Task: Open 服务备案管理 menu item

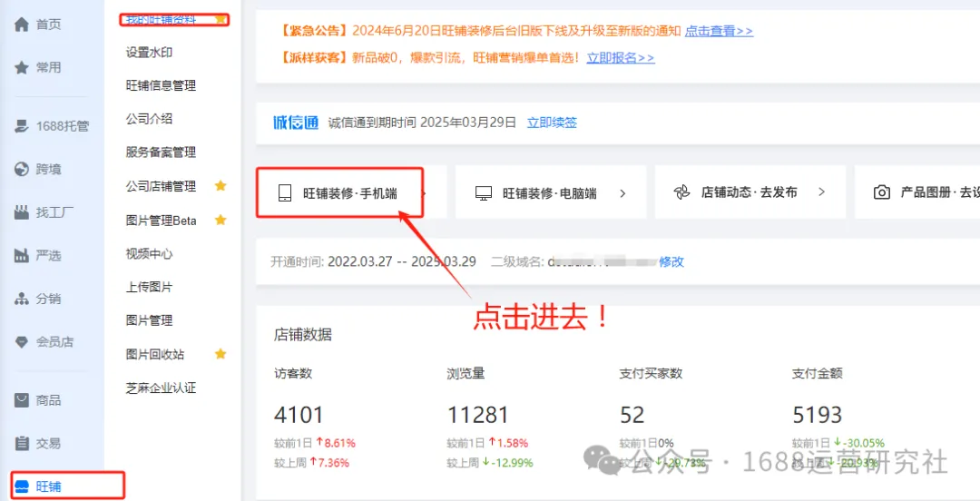Action: point(162,152)
